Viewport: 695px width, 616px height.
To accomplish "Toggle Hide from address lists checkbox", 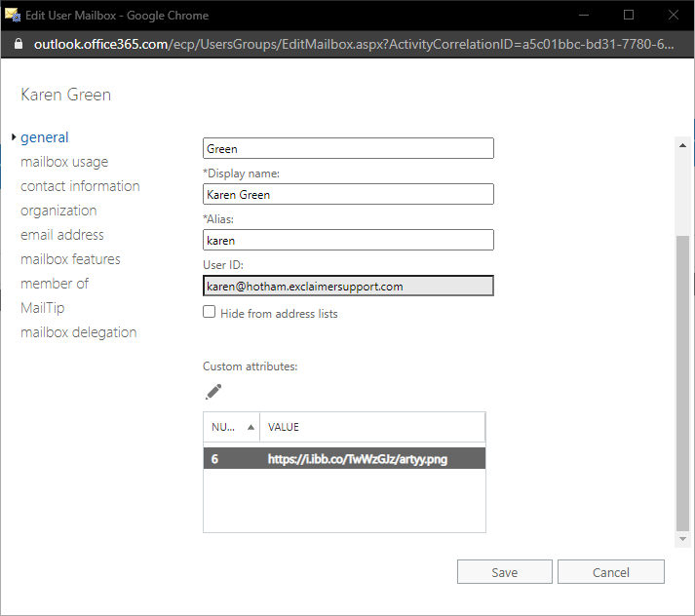I will [210, 313].
